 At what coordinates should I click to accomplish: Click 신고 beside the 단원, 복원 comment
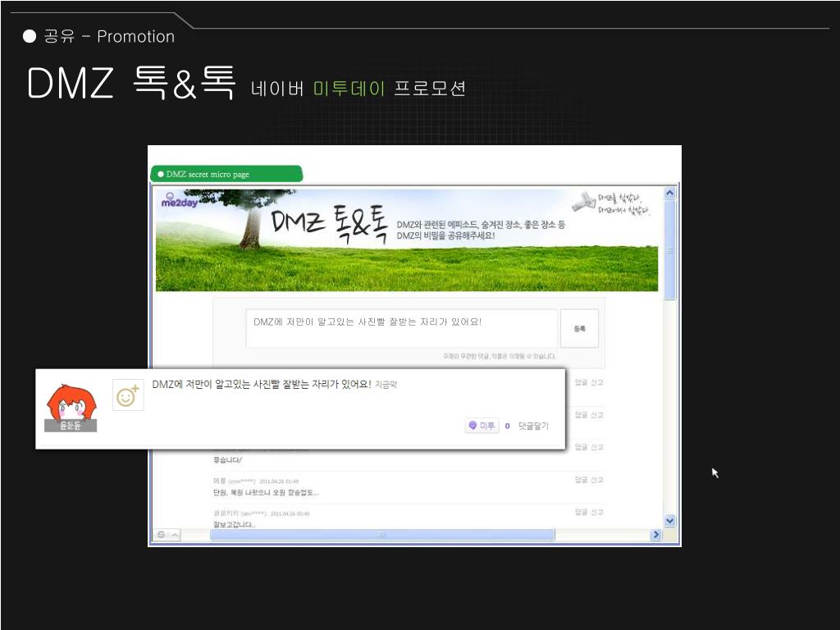(x=597, y=479)
